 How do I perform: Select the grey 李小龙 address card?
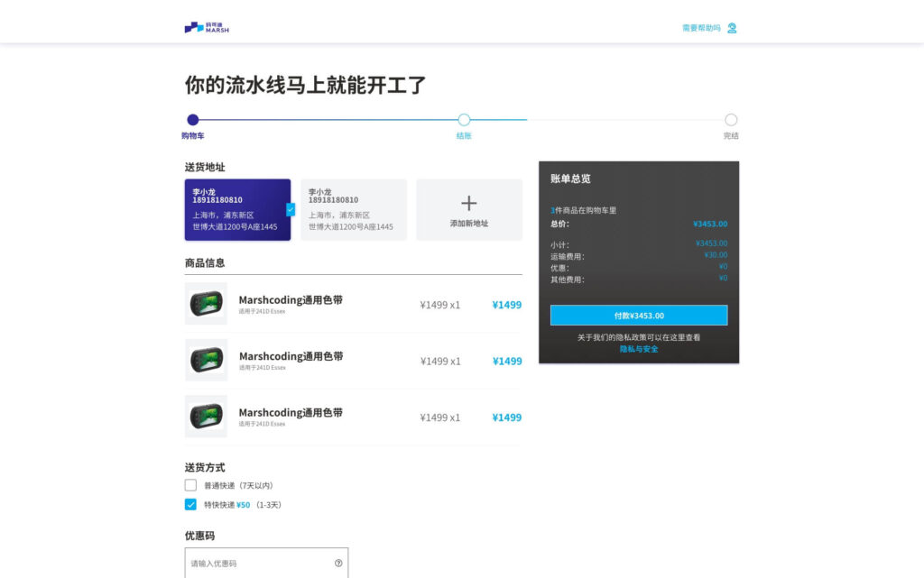[x=354, y=209]
